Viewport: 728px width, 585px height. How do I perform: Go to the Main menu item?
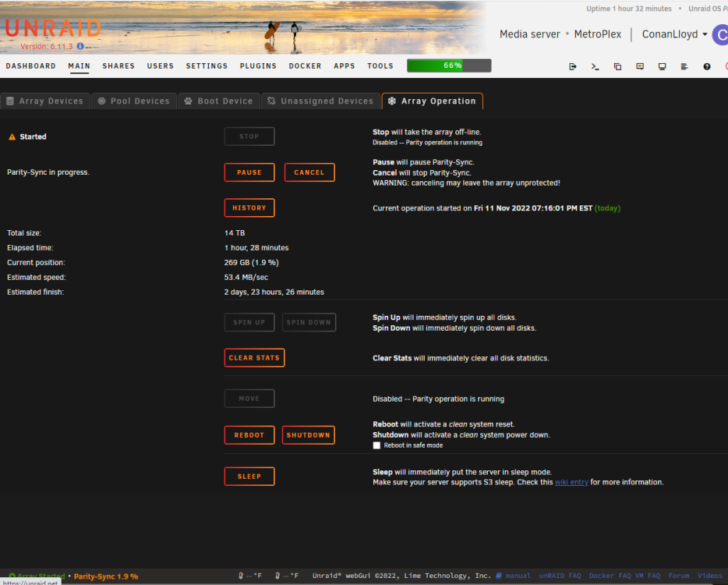tap(79, 66)
